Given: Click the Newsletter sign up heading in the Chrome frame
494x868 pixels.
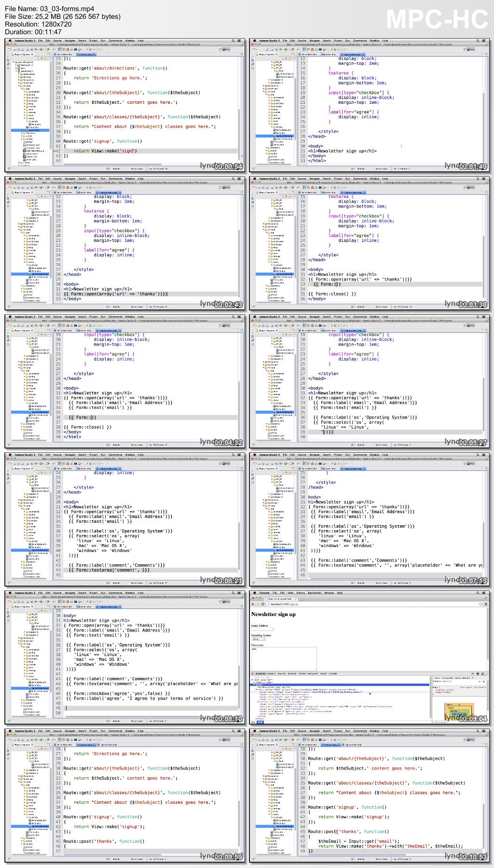Looking at the screenshot, I should point(274,614).
